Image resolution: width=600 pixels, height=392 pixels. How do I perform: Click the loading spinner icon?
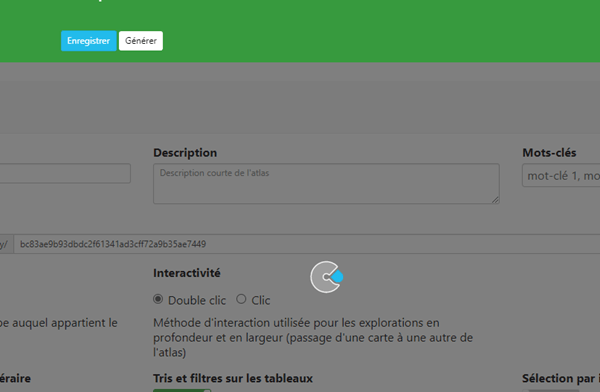point(326,277)
